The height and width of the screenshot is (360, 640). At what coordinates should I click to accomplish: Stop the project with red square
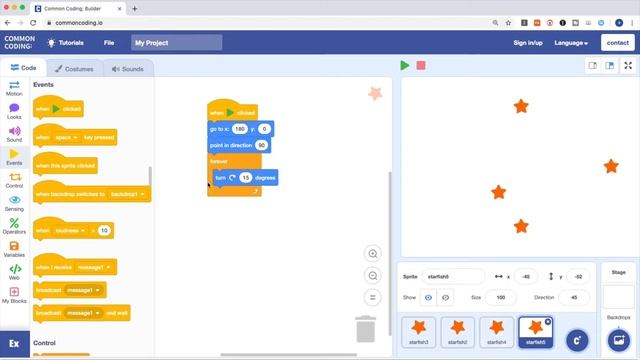point(421,65)
